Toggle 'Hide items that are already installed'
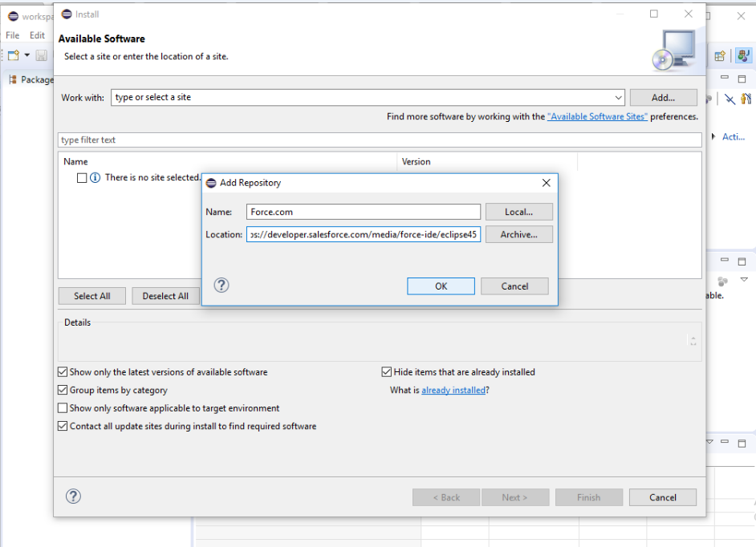The height and width of the screenshot is (547, 756). click(386, 372)
